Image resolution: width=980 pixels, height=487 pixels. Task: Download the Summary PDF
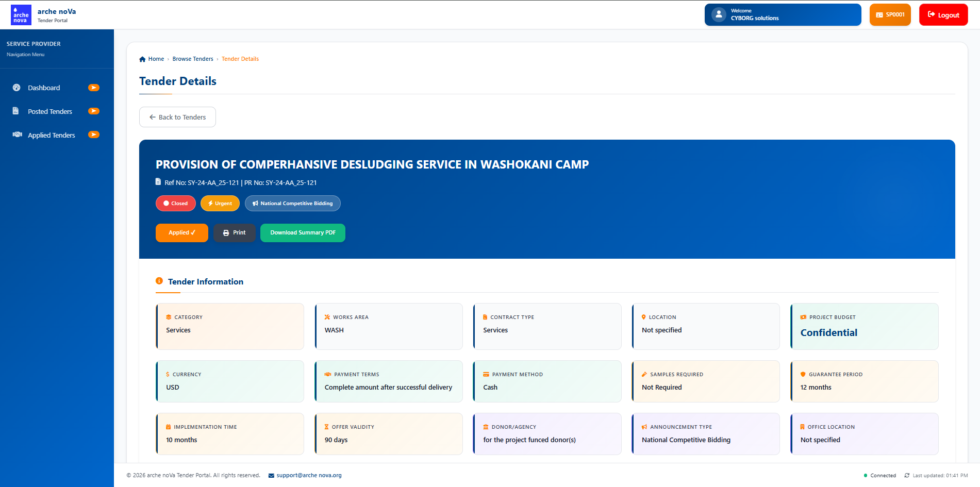(303, 233)
